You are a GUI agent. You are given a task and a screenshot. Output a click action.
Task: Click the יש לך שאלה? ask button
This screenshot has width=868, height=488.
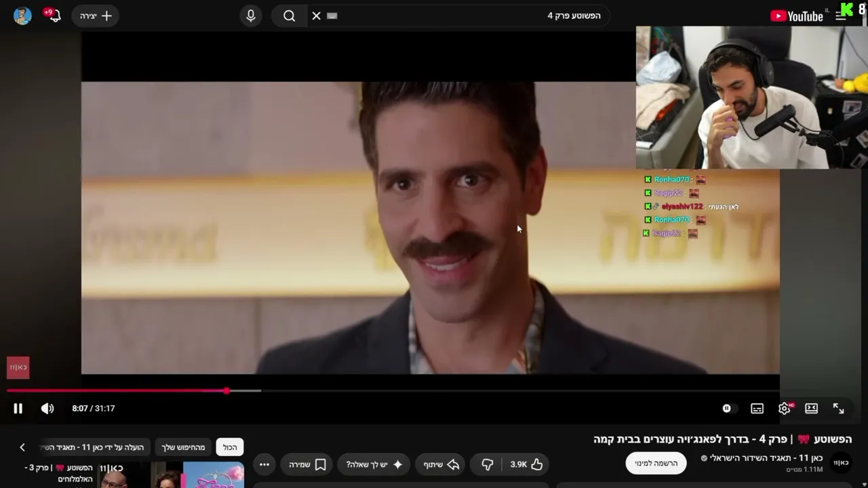[x=374, y=464]
